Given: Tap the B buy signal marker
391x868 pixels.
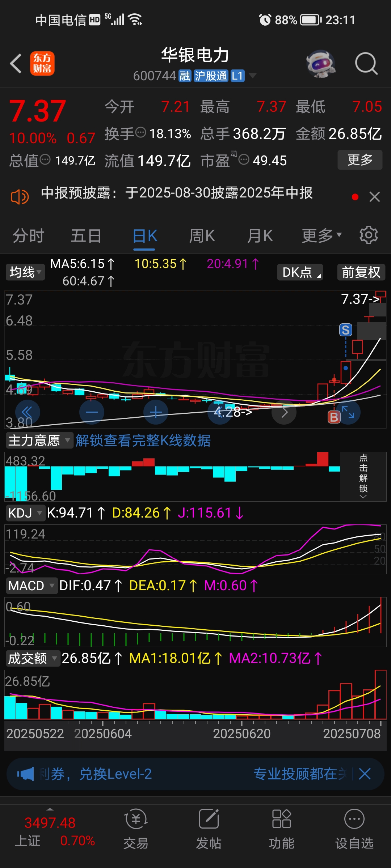Looking at the screenshot, I should (334, 417).
